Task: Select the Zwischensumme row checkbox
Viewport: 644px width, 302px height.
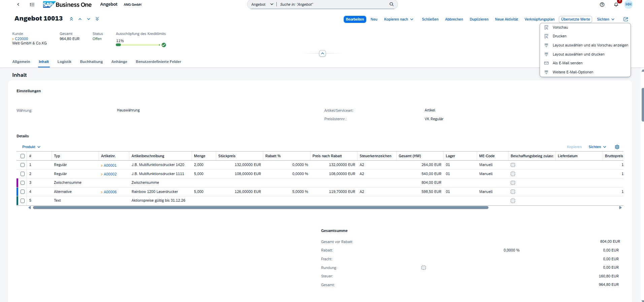Action: (23, 183)
